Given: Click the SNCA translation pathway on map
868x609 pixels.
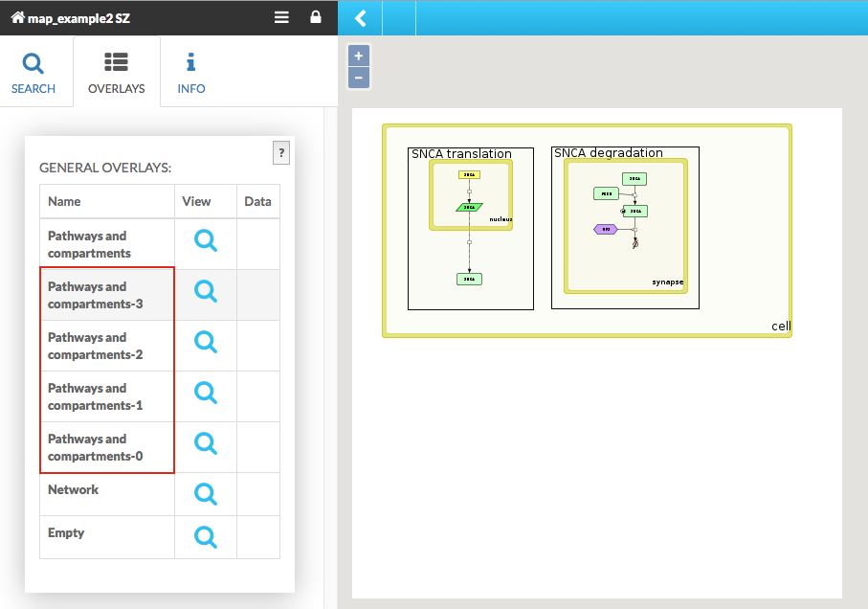Looking at the screenshot, I should pos(461,153).
